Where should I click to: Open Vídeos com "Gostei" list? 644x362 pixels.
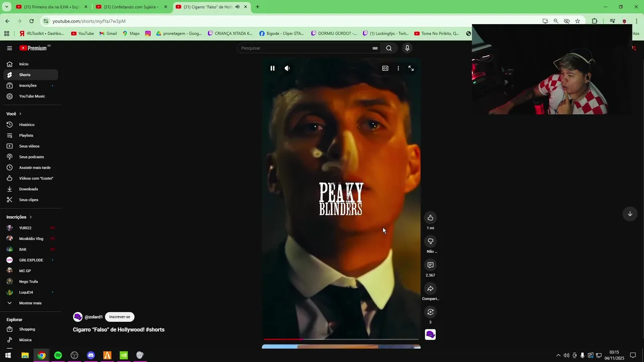coord(30,178)
